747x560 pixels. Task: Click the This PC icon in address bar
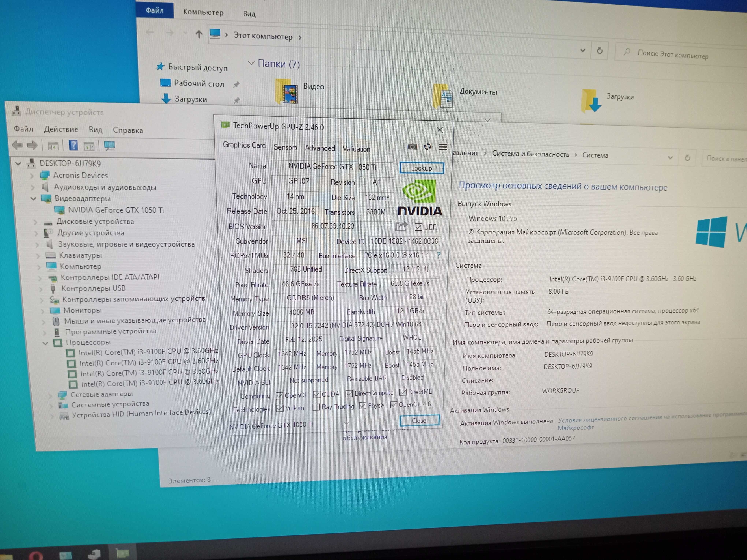(215, 34)
